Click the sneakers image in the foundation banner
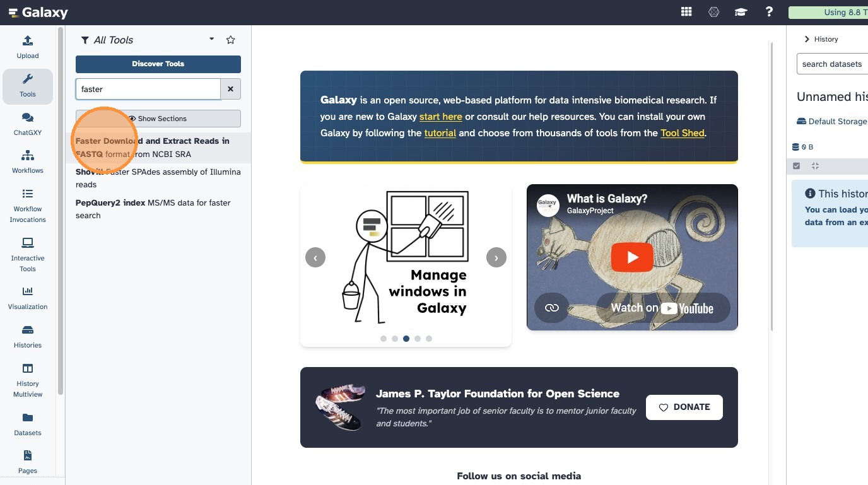The height and width of the screenshot is (485, 868). coord(340,407)
